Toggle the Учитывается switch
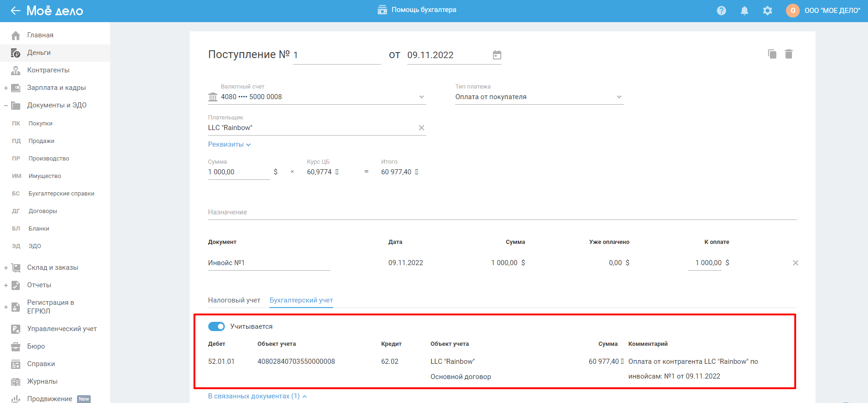This screenshot has width=868, height=403. click(217, 326)
